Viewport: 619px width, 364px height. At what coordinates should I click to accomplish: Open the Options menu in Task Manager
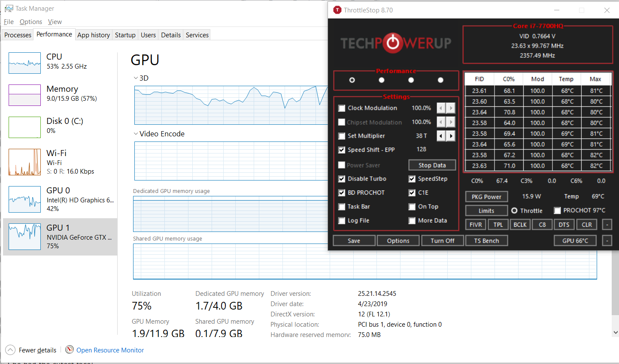click(x=31, y=22)
